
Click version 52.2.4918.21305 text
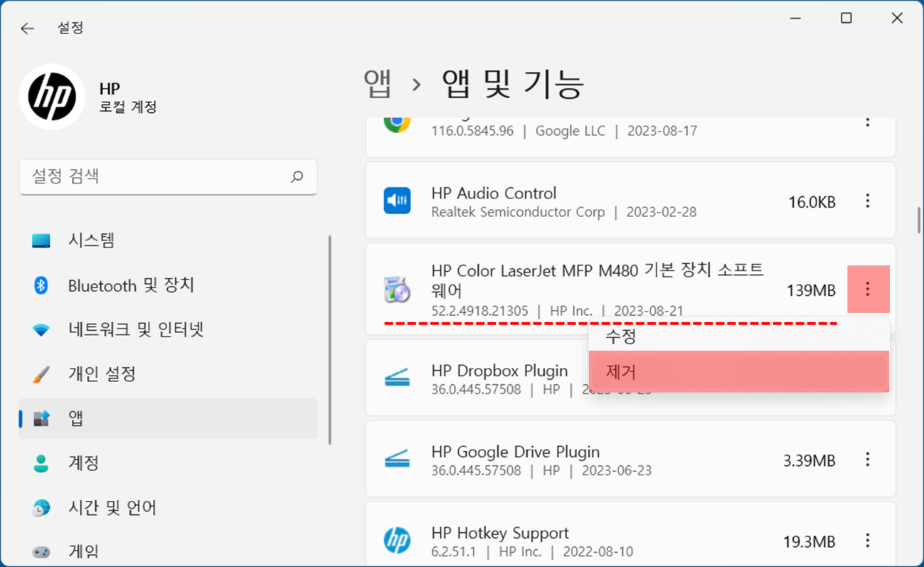(479, 311)
